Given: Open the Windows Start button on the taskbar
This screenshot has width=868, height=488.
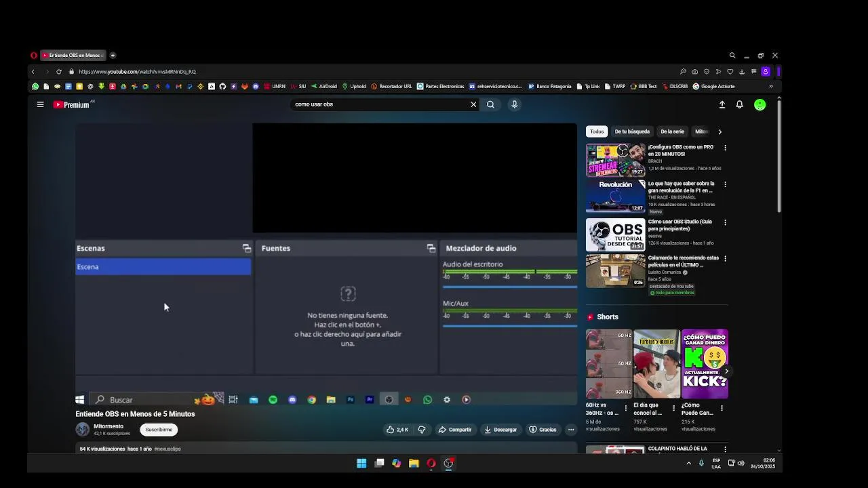Looking at the screenshot, I should point(361,464).
